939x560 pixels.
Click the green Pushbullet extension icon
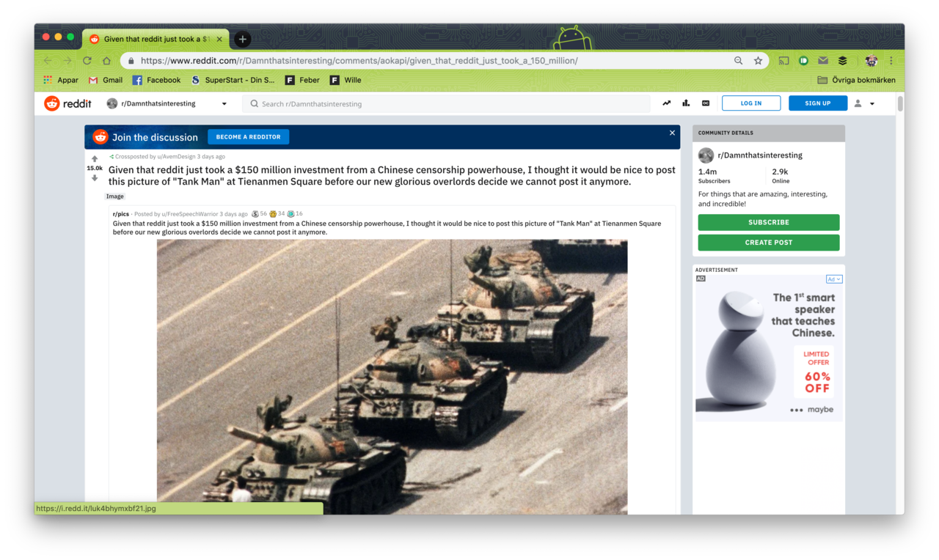(x=803, y=61)
